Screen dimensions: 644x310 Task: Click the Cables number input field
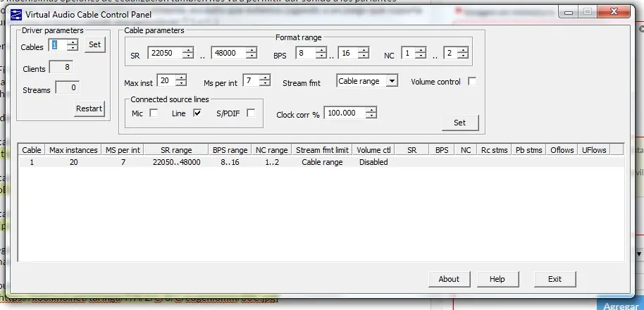tap(58, 45)
